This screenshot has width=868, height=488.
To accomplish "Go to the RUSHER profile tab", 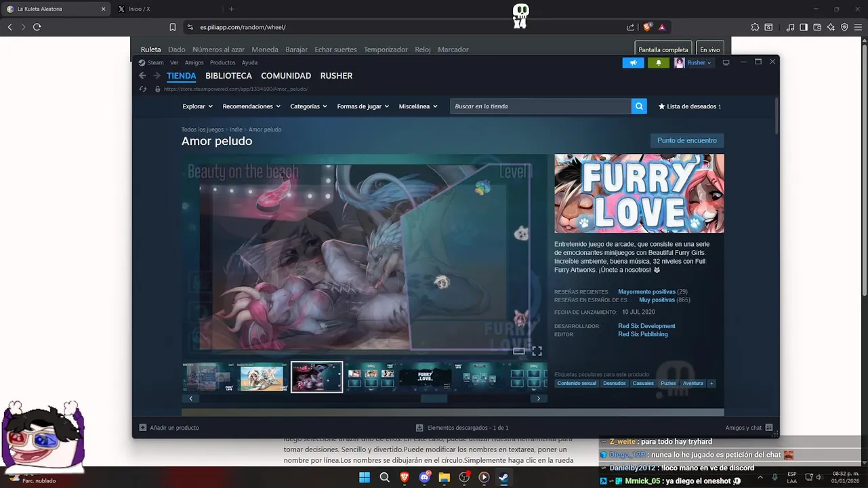I will point(336,76).
